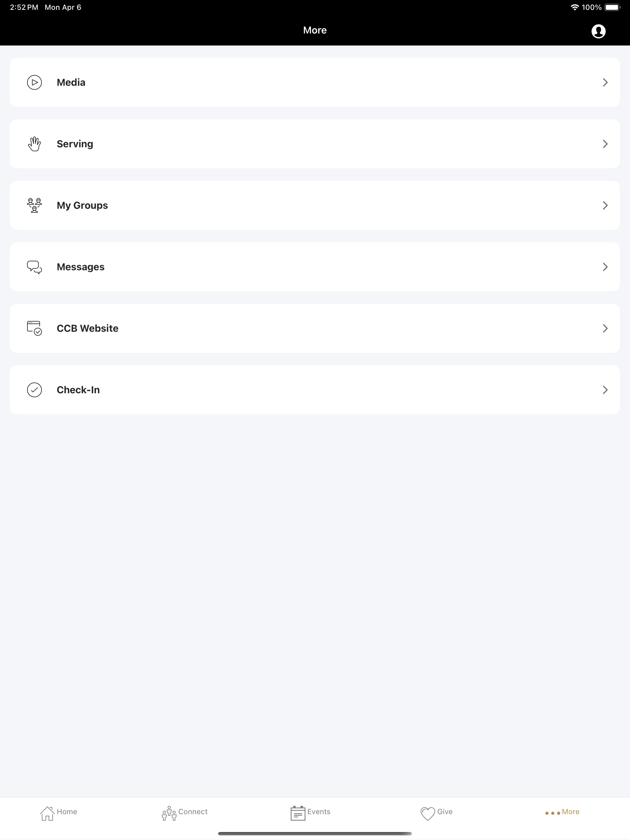Open the Media label

click(71, 82)
